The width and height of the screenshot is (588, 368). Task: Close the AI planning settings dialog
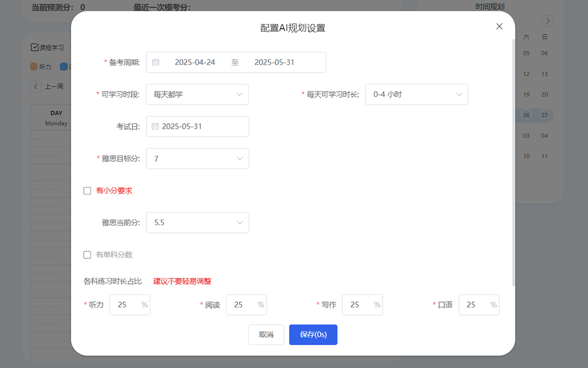pos(499,26)
